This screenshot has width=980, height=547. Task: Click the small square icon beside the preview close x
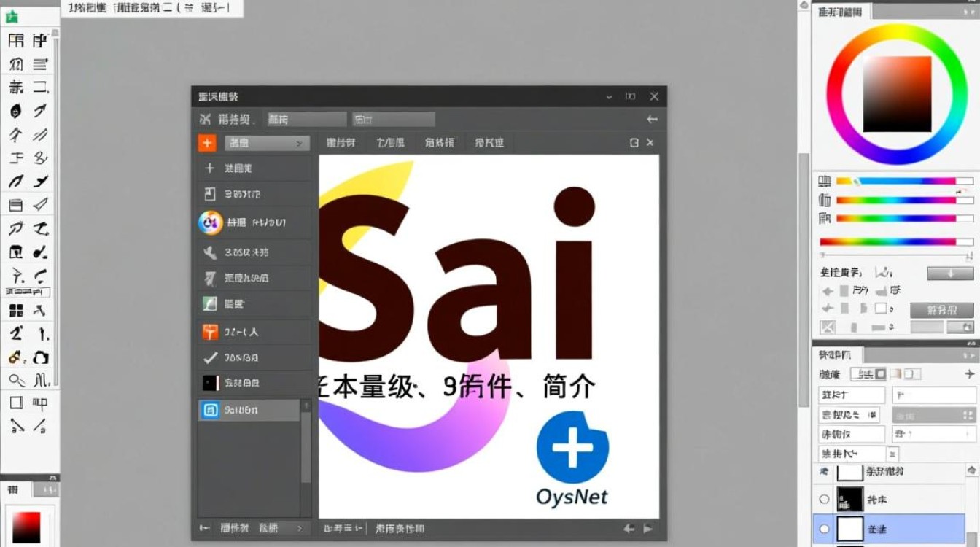(634, 143)
